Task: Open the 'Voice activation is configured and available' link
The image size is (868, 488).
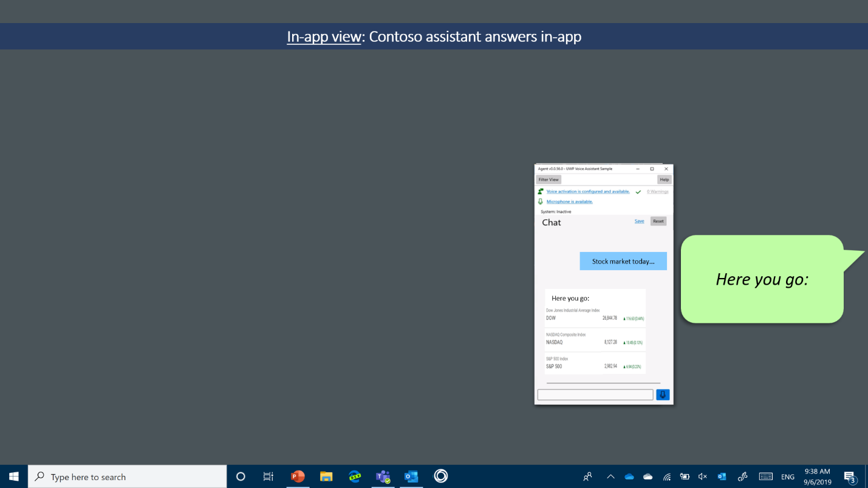Action: click(x=588, y=191)
